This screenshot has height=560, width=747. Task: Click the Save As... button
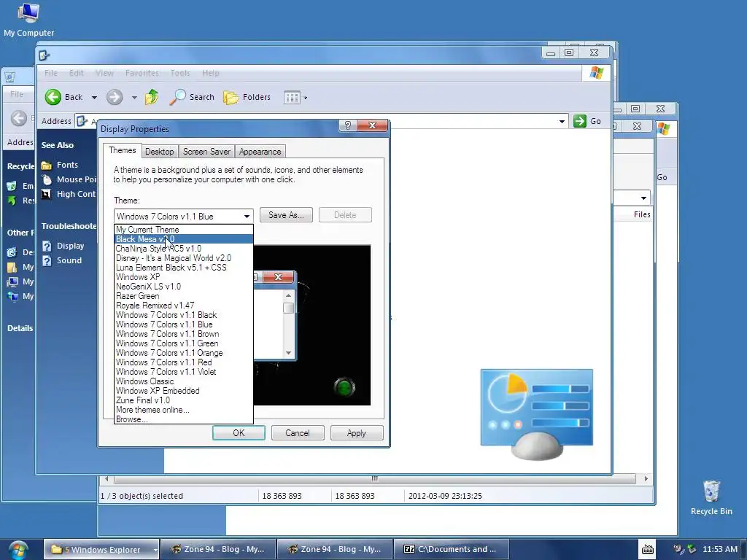coord(286,215)
